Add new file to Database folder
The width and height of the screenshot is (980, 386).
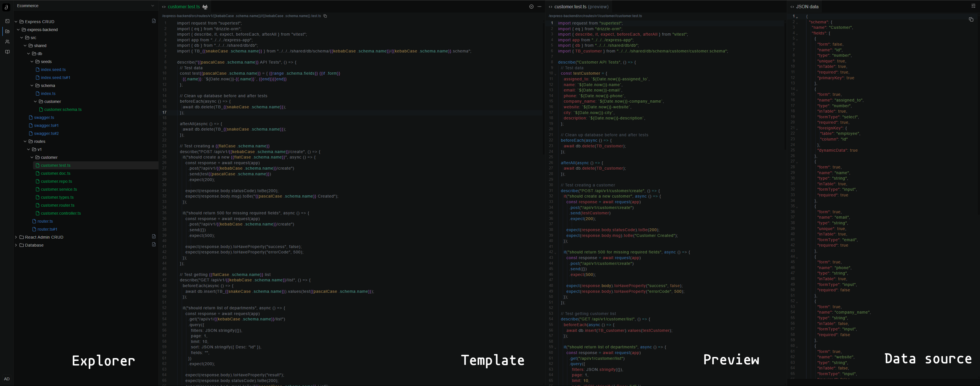pos(154,244)
